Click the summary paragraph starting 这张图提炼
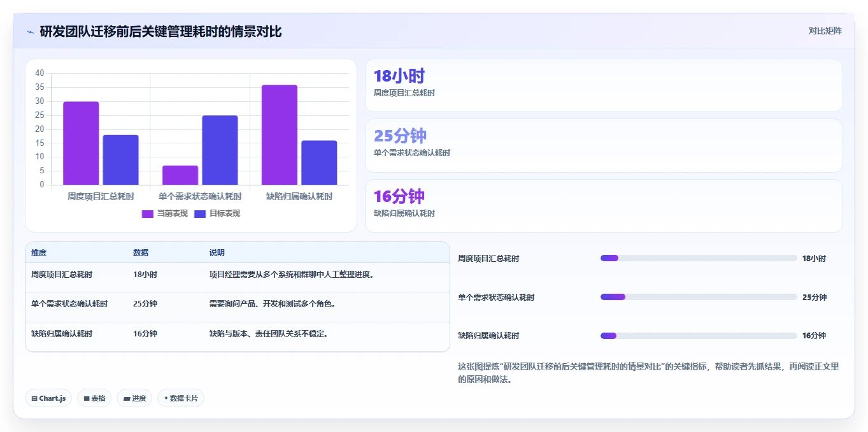Screen dimensions: 868x432 pos(649,373)
